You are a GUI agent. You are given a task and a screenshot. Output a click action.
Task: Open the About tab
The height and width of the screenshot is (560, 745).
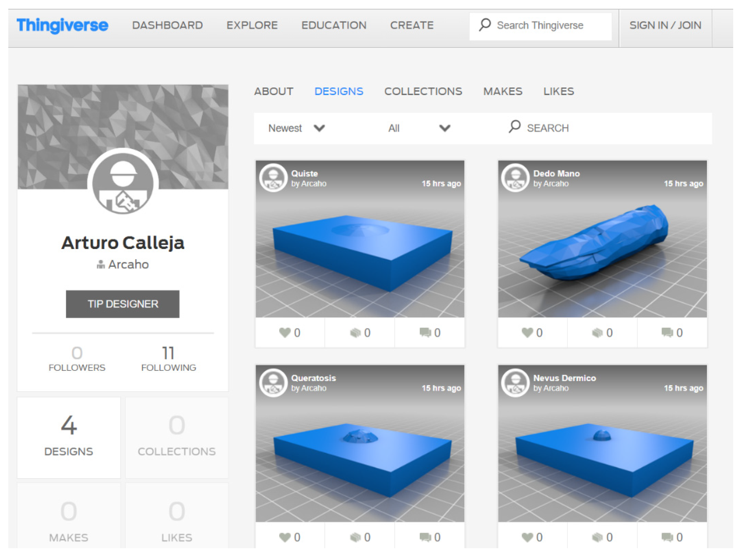273,91
